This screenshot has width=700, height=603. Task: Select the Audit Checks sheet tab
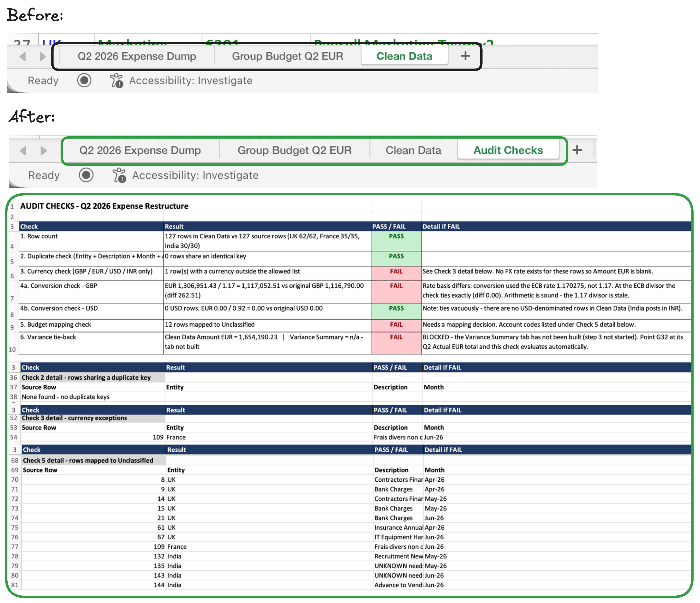pyautogui.click(x=508, y=150)
